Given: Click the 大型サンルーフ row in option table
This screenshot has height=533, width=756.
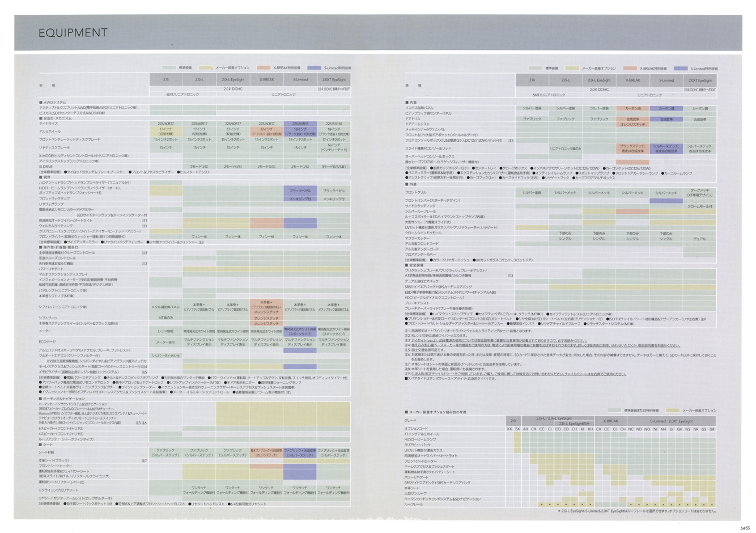Looking at the screenshot, I should pos(416,493).
